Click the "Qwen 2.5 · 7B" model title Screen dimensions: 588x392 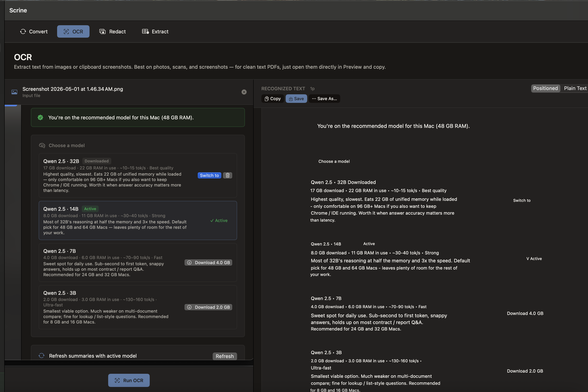60,251
